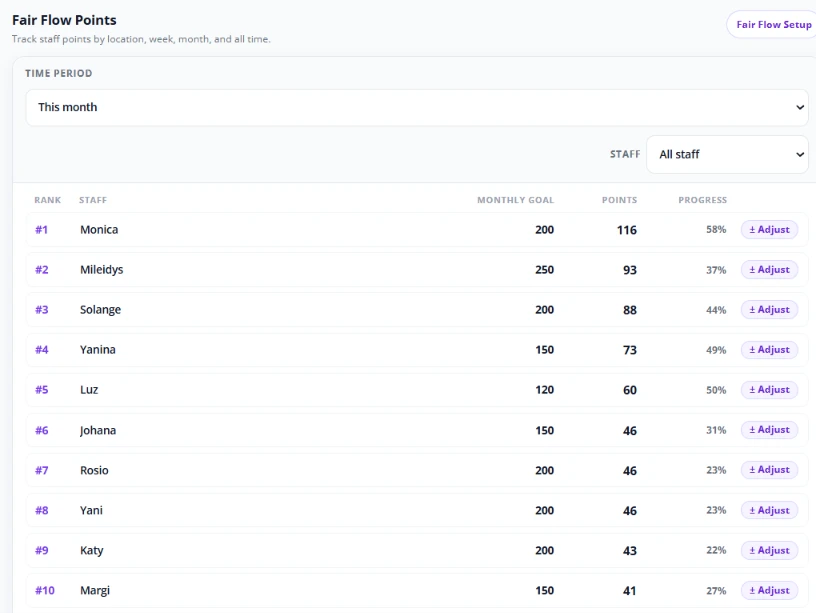Adjust points for Monica
This screenshot has width=816, height=613.
pos(769,229)
